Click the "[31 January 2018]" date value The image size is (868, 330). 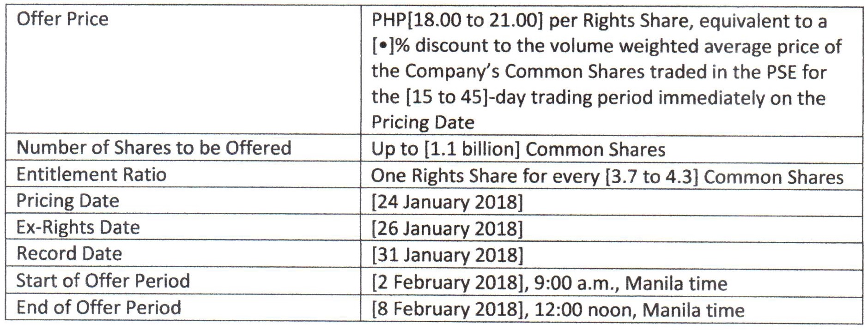pos(447,255)
